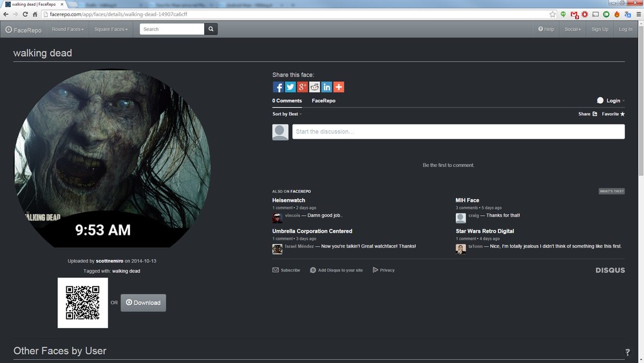
Task: Open scottnemiro uploader profile
Action: click(x=109, y=261)
